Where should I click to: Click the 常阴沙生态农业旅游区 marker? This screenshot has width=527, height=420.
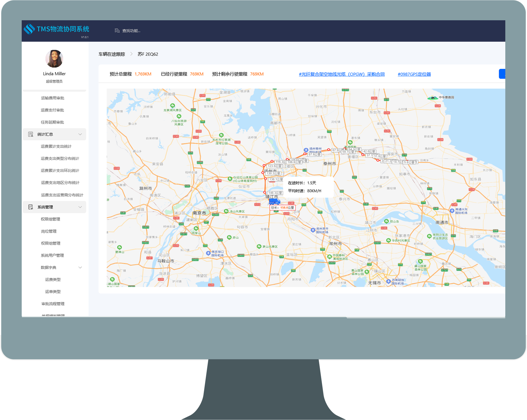point(429,236)
